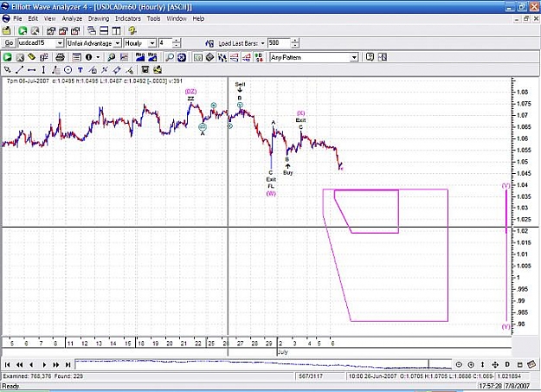Image resolution: width=541 pixels, height=392 pixels.
Task: Click the fast forward playback button
Action: (56, 364)
